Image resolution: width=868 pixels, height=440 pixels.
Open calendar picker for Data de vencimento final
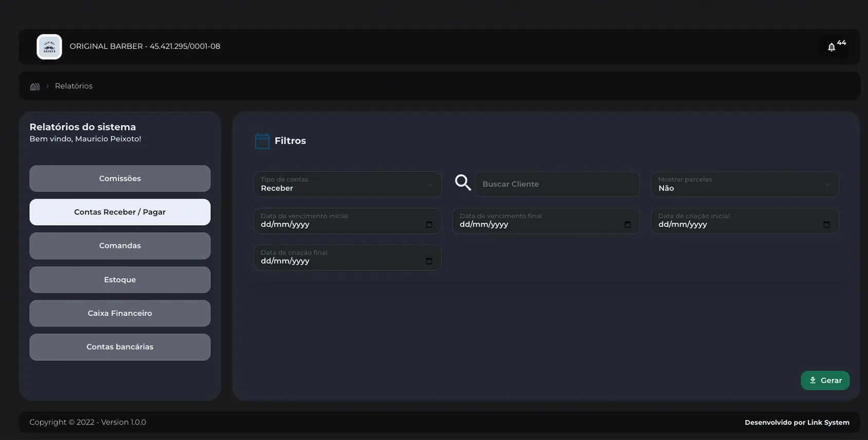point(627,225)
